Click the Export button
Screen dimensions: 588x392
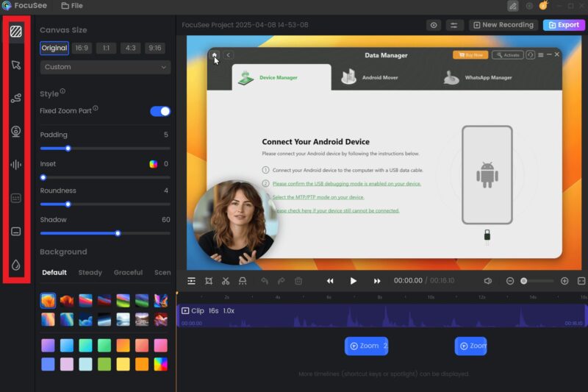click(x=564, y=25)
